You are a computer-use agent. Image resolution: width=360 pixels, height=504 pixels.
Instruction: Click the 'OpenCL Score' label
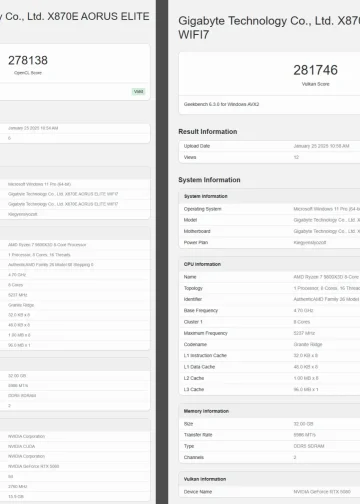click(28, 73)
